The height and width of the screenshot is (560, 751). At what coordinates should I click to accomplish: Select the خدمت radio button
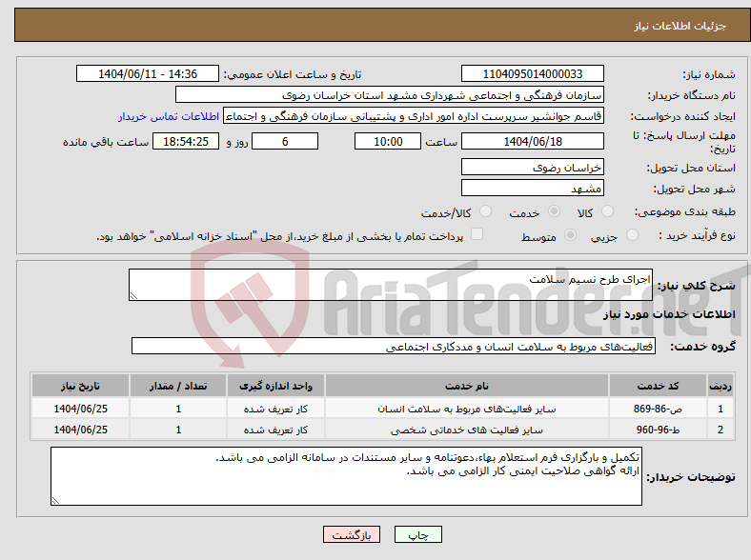[x=554, y=211]
